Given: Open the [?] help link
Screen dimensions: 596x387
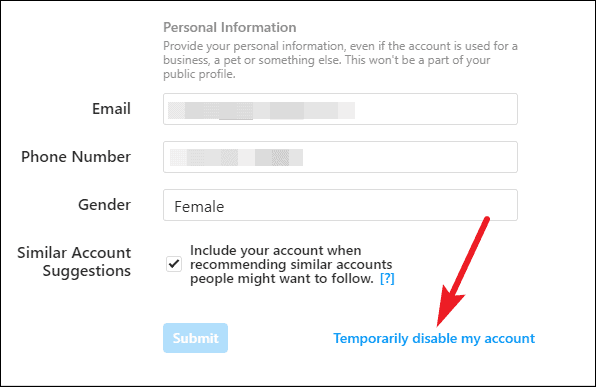Looking at the screenshot, I should (387, 279).
